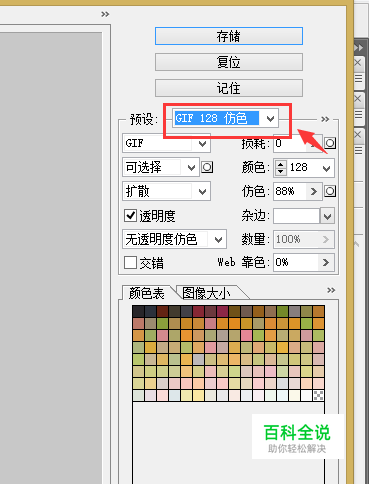This screenshot has height=484, width=369.
Task: Click the 杂边 matte color field
Action: tap(297, 216)
